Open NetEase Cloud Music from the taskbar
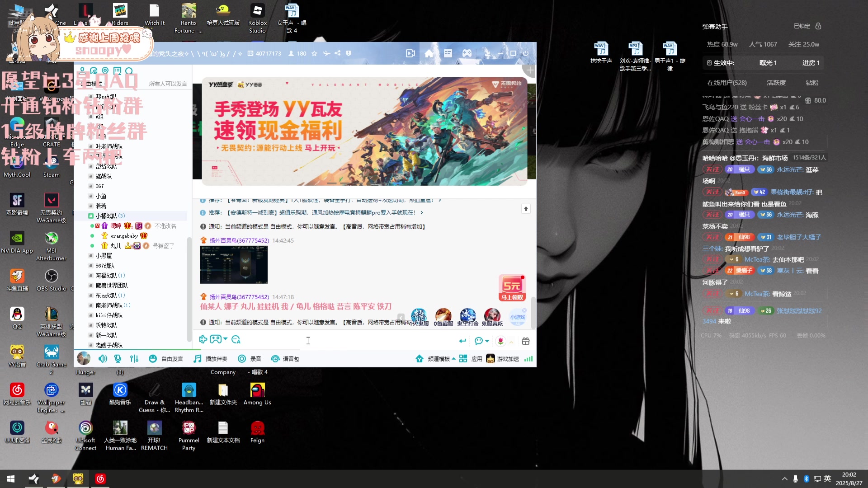This screenshot has height=488, width=868. pyautogui.click(x=100, y=479)
